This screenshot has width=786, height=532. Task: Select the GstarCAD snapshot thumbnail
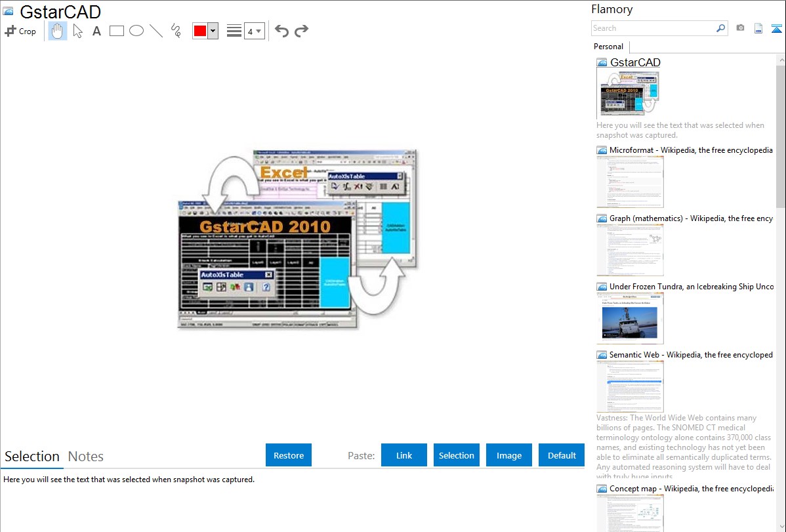[629, 94]
